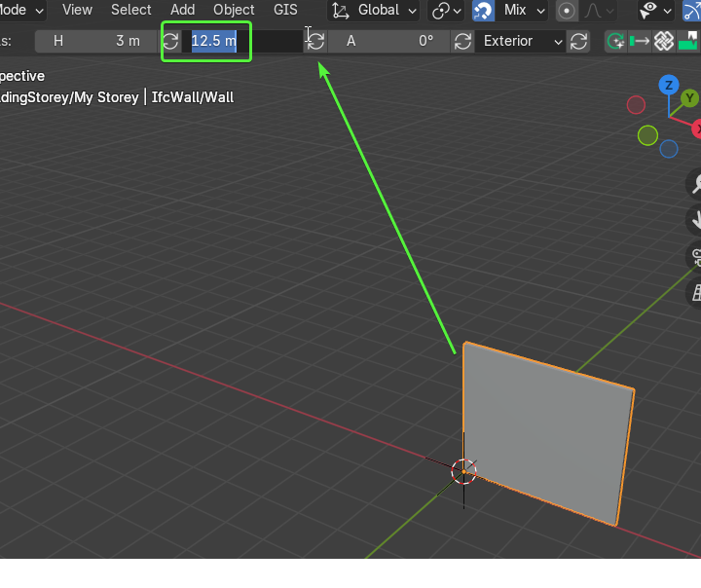Click the green flag wall tool icon

pos(688,42)
